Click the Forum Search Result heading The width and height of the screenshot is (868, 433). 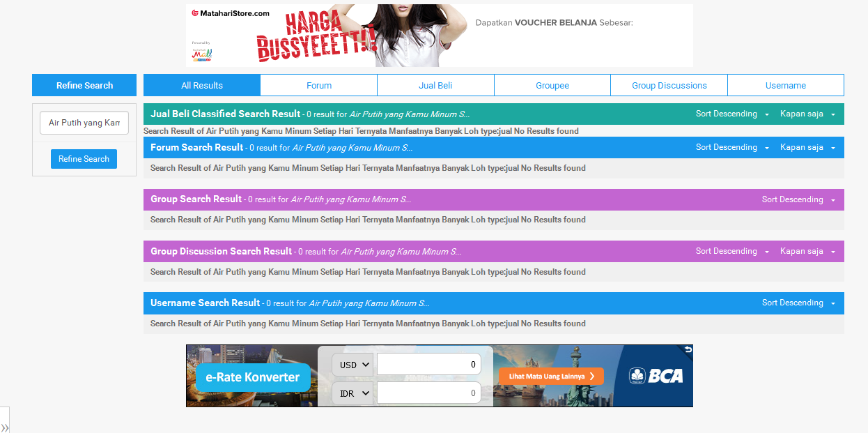(197, 147)
